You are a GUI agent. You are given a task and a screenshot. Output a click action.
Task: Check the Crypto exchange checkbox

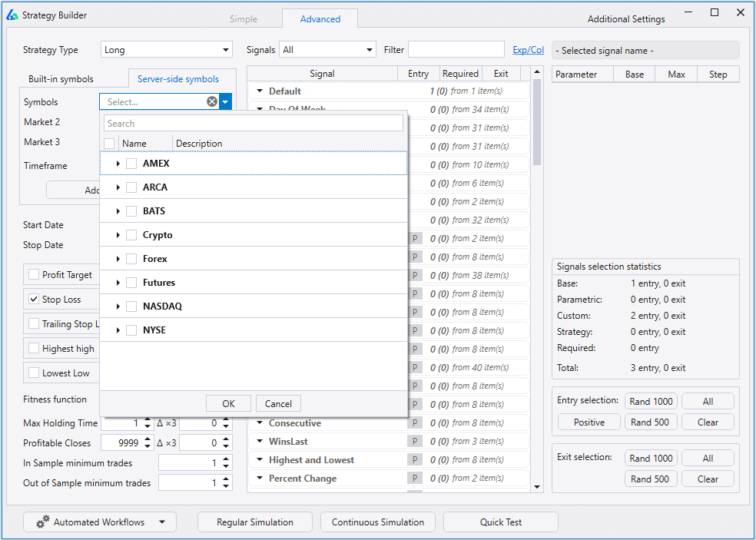point(131,235)
